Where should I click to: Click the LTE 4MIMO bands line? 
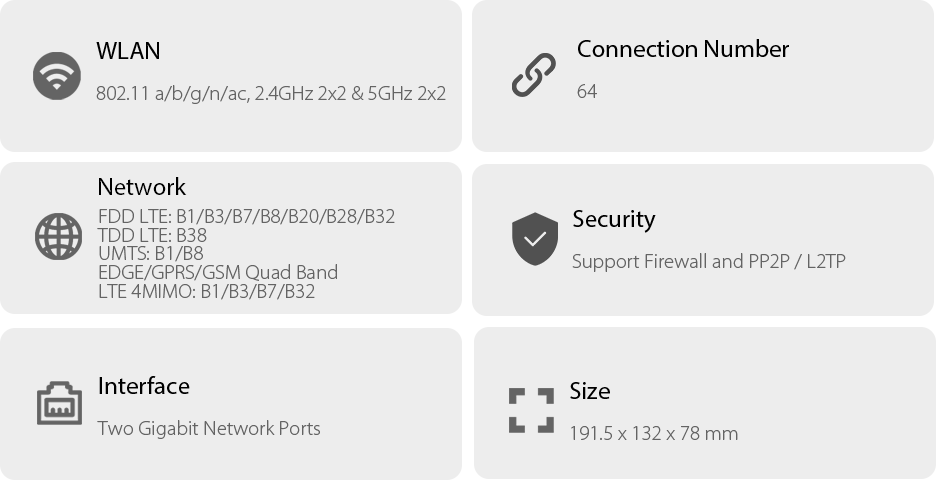[x=207, y=291]
